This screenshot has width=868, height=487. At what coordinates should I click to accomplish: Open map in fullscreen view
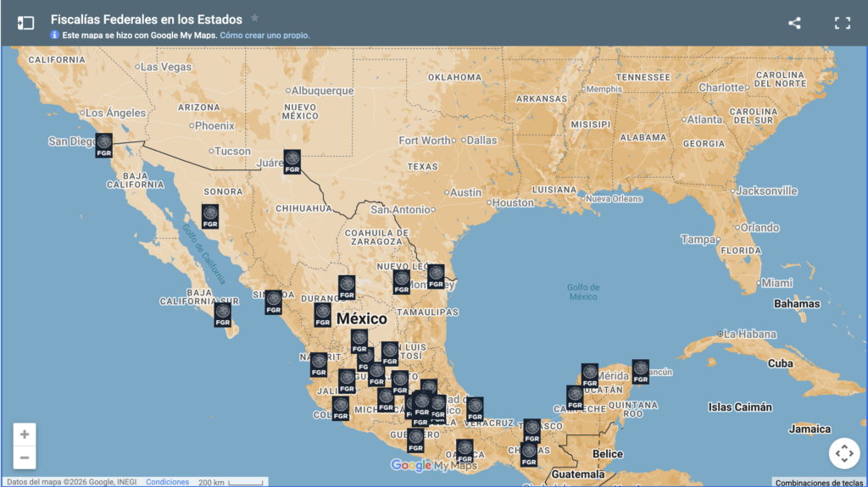(842, 23)
